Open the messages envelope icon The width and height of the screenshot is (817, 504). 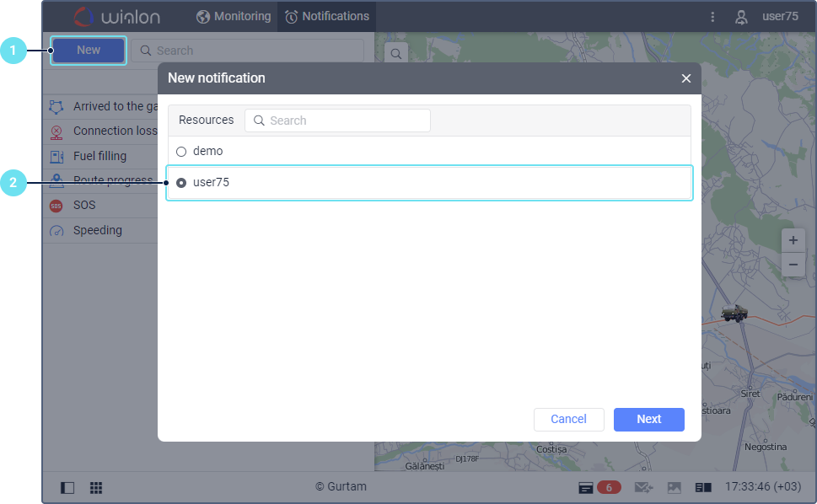pos(643,487)
